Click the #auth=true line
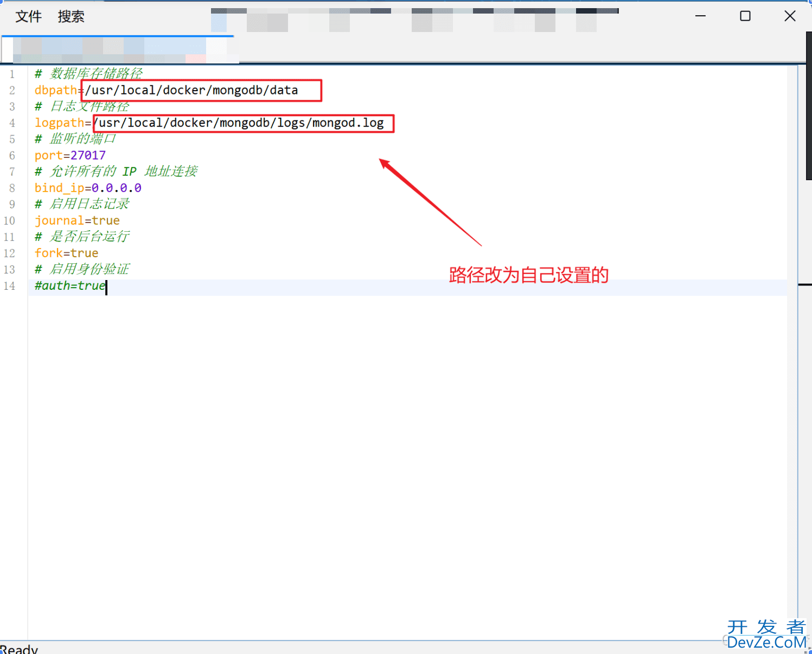 [70, 285]
